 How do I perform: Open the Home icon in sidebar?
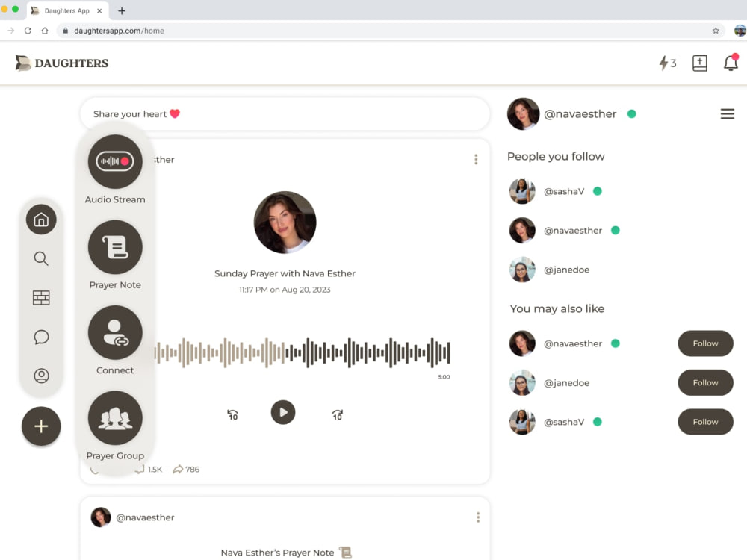point(41,220)
